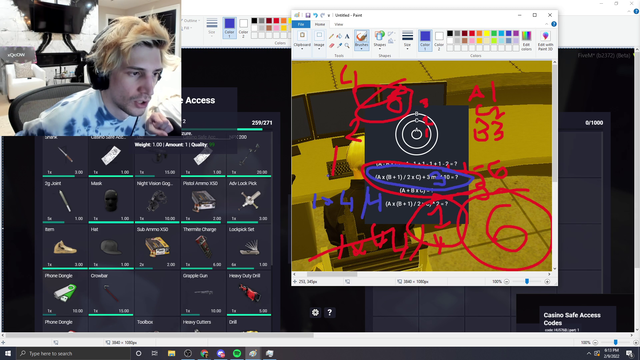Open the Shapes gallery in Paint
The image size is (640, 360).
[x=380, y=39]
